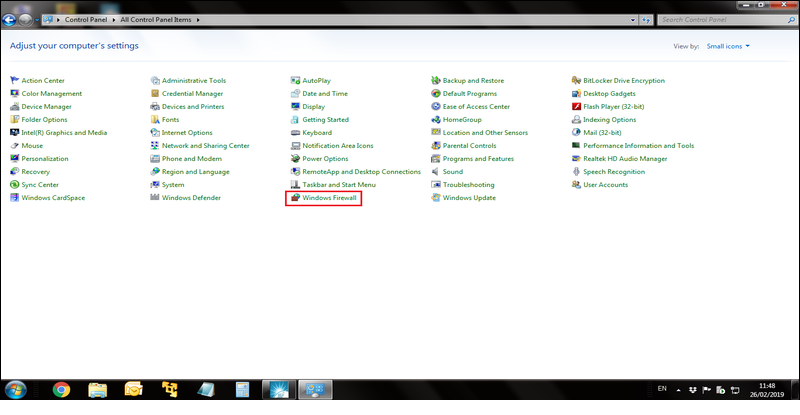The height and width of the screenshot is (415, 800).
Task: Expand the arrow after Control Panel breadcrumb
Action: (114, 20)
